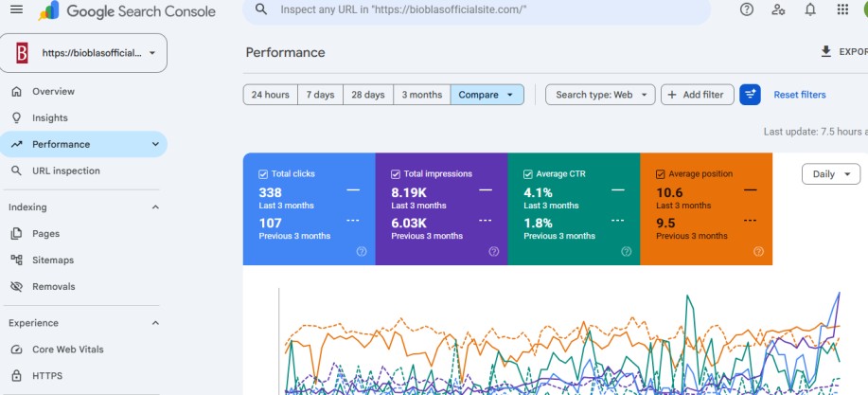Click the Help question mark icon
The image size is (868, 395).
pos(747,9)
